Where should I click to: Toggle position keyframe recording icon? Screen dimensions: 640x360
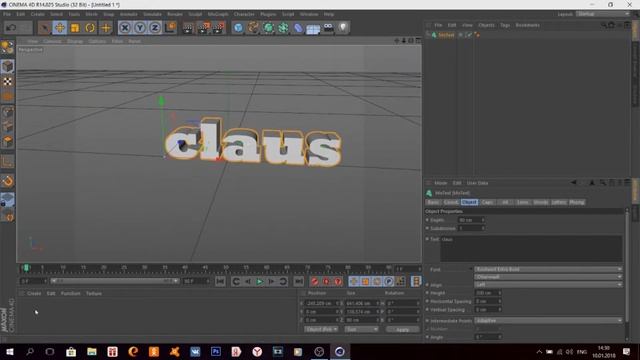coord(353,281)
